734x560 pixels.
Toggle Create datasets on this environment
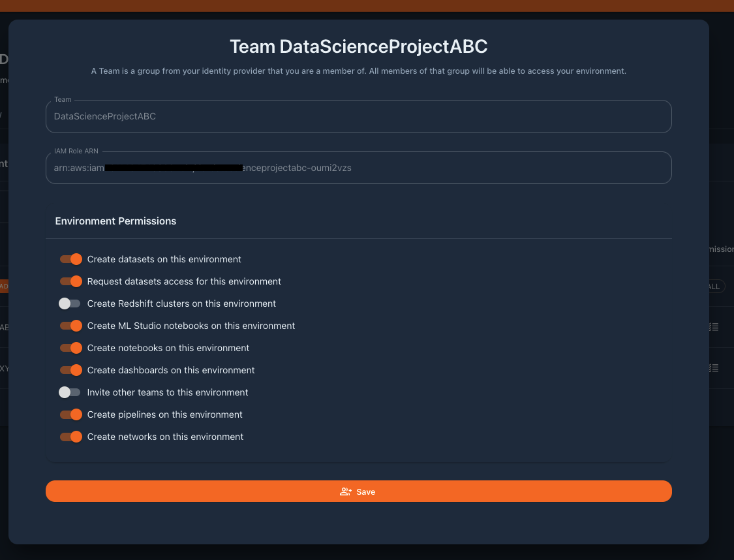70,259
